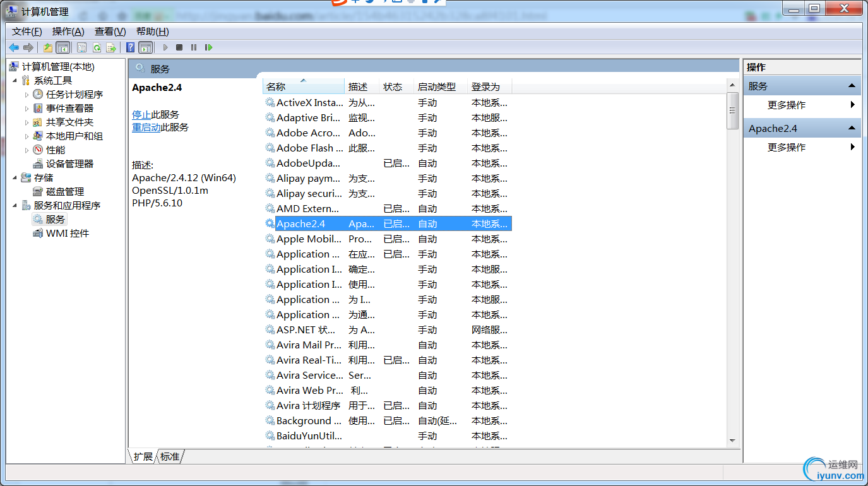Collapse the 系统工具 tree node
This screenshot has height=486, width=868.
[x=15, y=80]
